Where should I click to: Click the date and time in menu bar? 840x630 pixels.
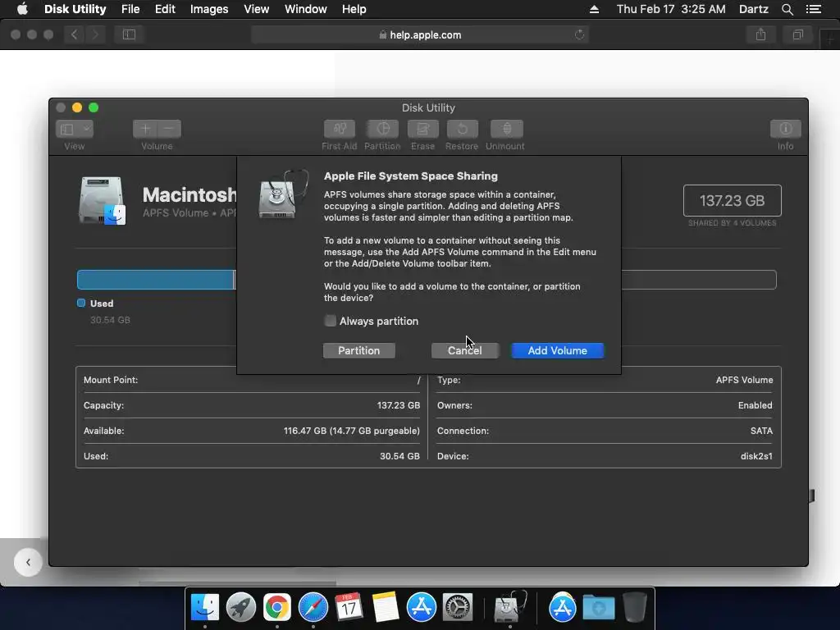point(671,9)
